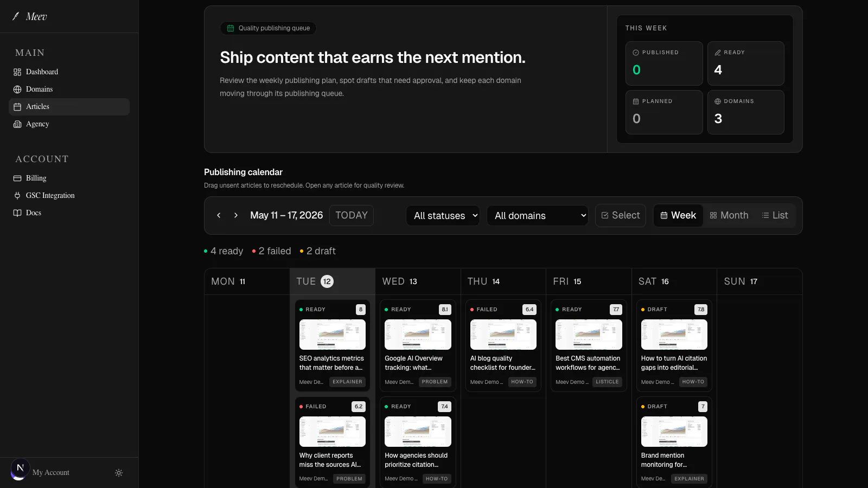Click the Ready pencil icon
The width and height of the screenshot is (868, 488).
718,53
